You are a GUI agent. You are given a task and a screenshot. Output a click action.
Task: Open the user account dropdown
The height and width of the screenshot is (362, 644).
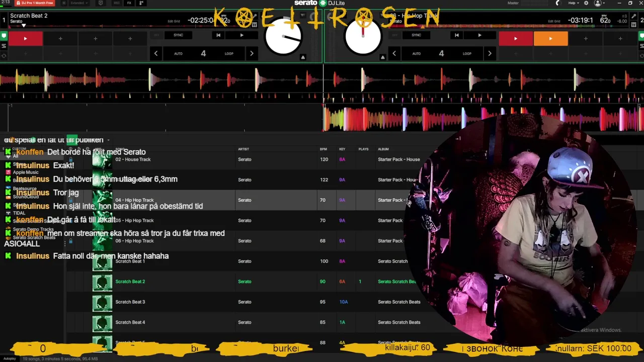[x=599, y=3]
